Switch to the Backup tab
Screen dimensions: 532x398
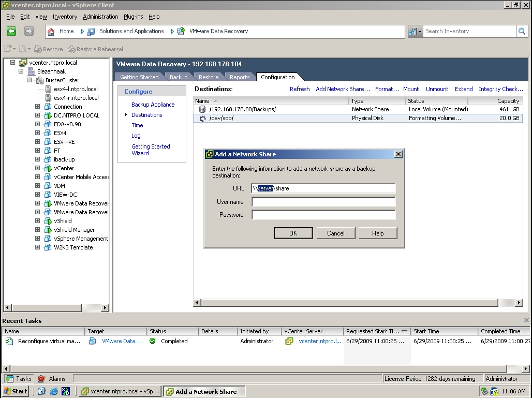click(179, 77)
